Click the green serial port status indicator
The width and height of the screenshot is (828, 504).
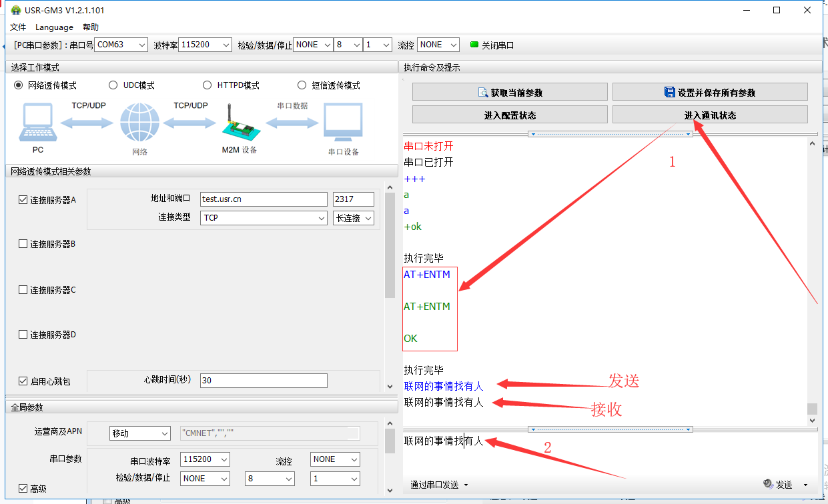pos(474,45)
